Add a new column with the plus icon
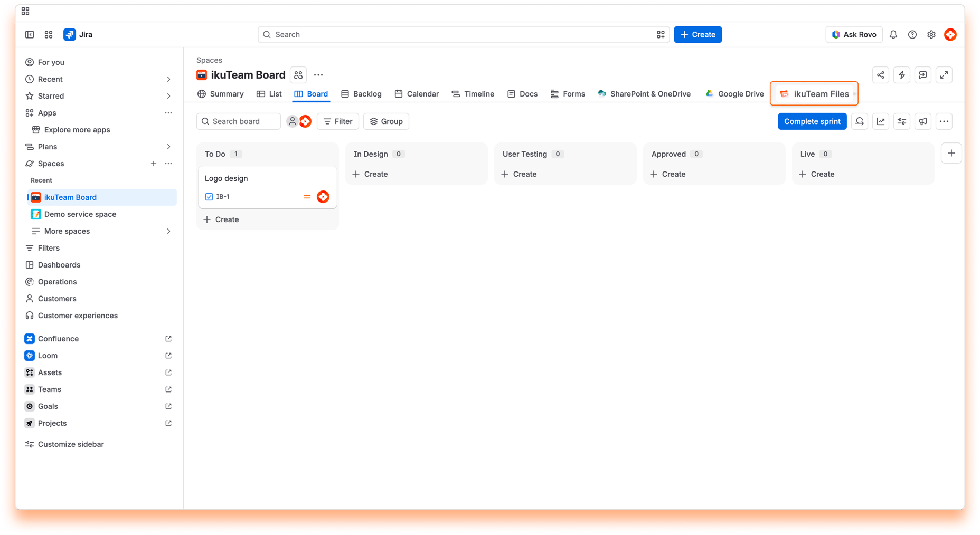 951,154
